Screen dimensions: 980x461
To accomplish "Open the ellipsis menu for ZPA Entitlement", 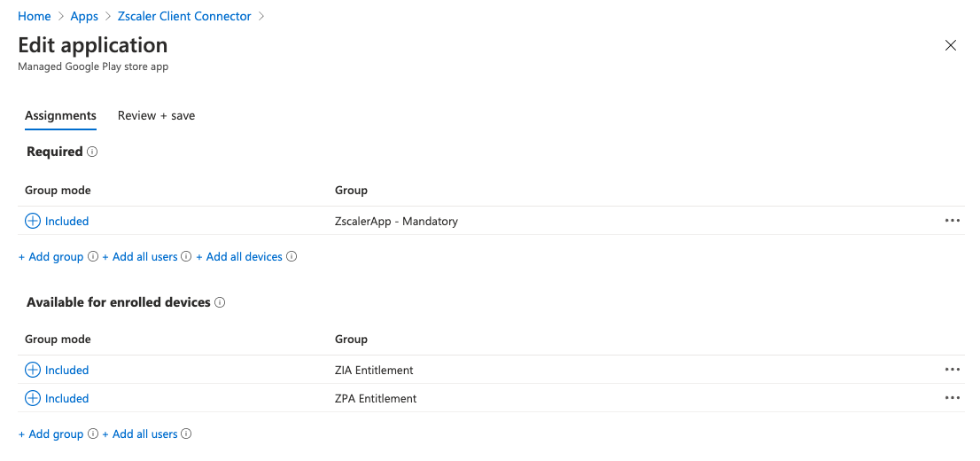I will [953, 398].
